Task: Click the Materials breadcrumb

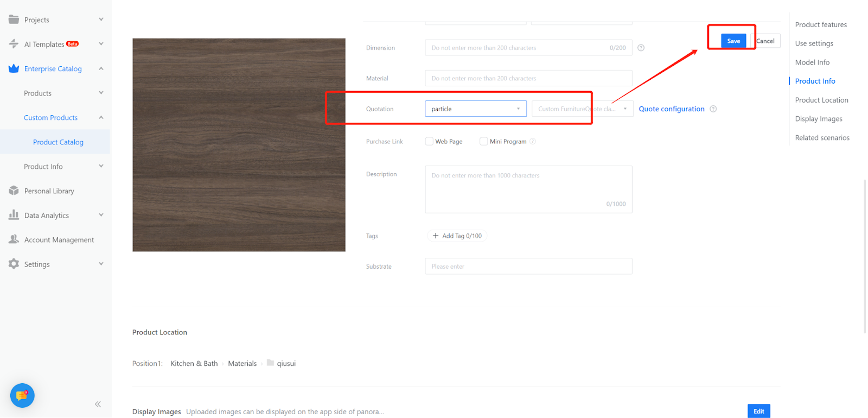Action: [242, 364]
